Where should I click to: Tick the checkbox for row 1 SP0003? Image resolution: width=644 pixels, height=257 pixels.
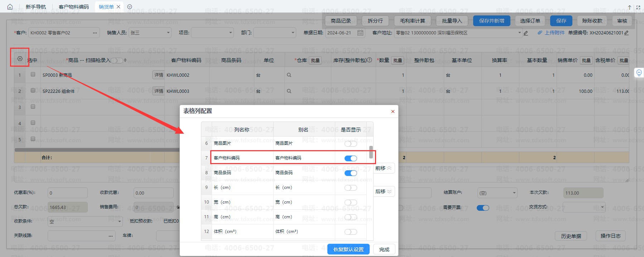click(x=33, y=75)
